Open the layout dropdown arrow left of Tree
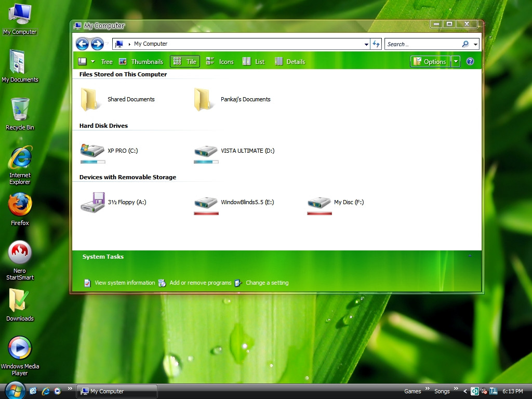 pos(92,61)
